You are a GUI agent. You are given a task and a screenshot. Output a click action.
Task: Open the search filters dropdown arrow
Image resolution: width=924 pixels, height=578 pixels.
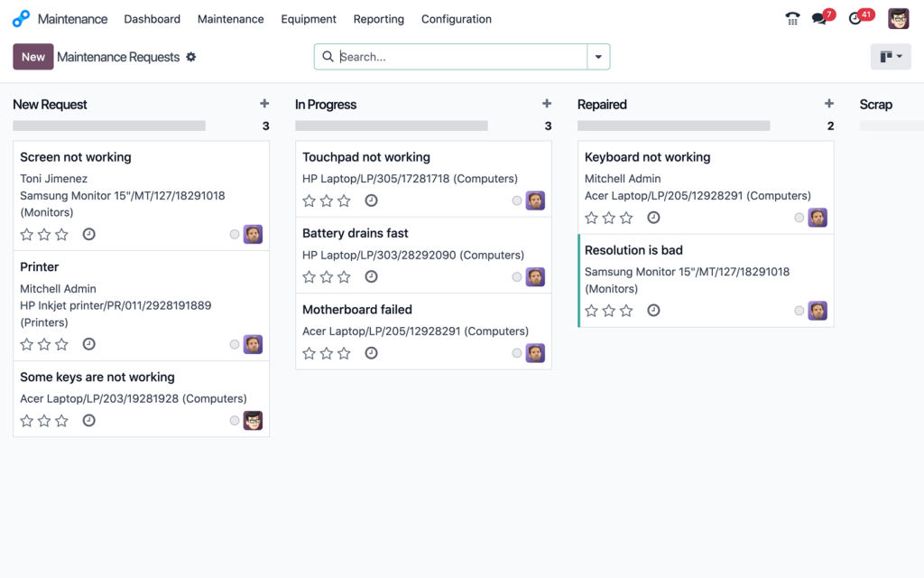click(598, 56)
